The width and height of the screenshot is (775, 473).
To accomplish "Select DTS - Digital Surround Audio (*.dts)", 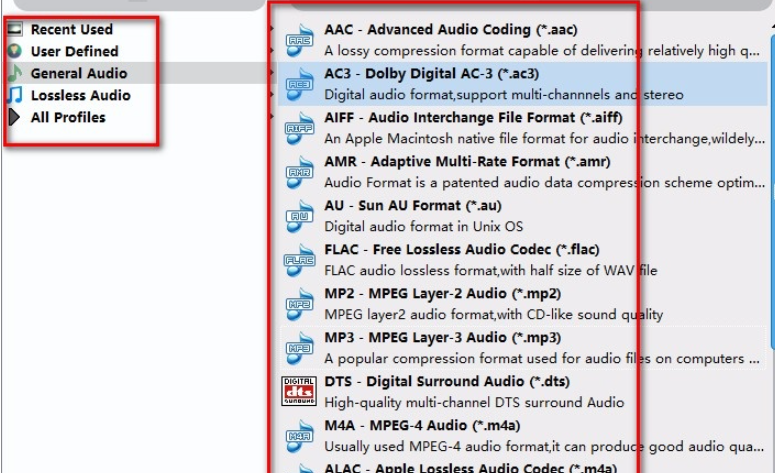I will [447, 382].
